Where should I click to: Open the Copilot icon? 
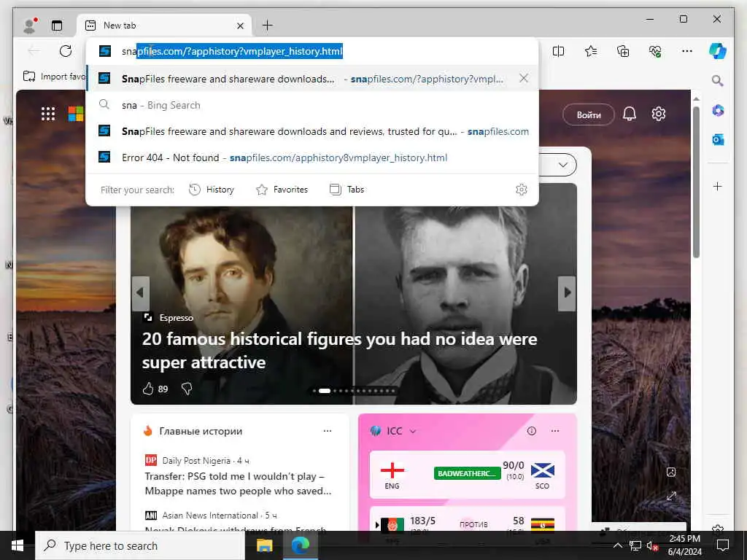point(718,51)
